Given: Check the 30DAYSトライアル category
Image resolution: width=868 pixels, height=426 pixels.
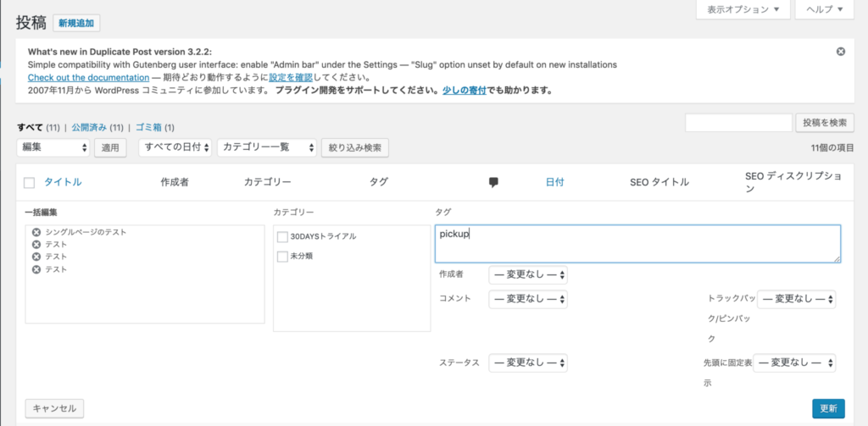Looking at the screenshot, I should 283,236.
